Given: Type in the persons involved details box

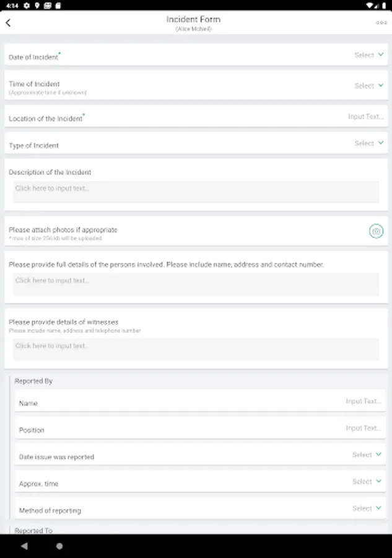Looking at the screenshot, I should tap(196, 284).
